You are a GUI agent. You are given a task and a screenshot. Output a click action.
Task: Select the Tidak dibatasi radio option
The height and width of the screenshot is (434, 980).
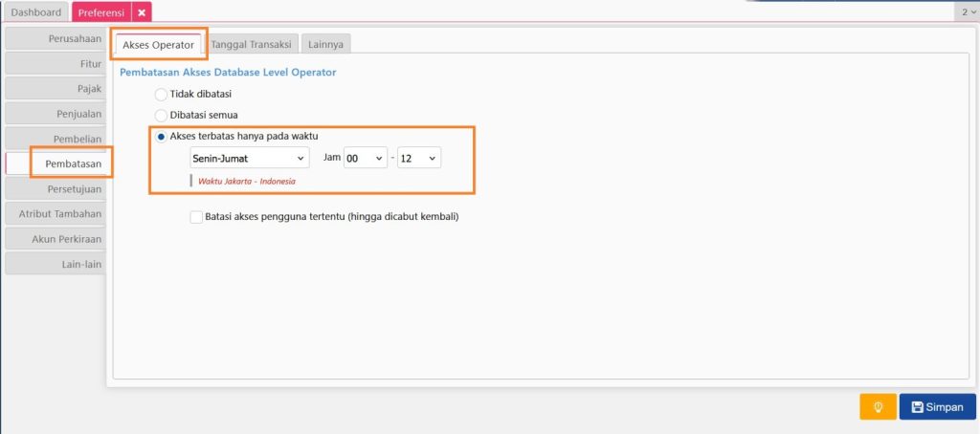161,95
